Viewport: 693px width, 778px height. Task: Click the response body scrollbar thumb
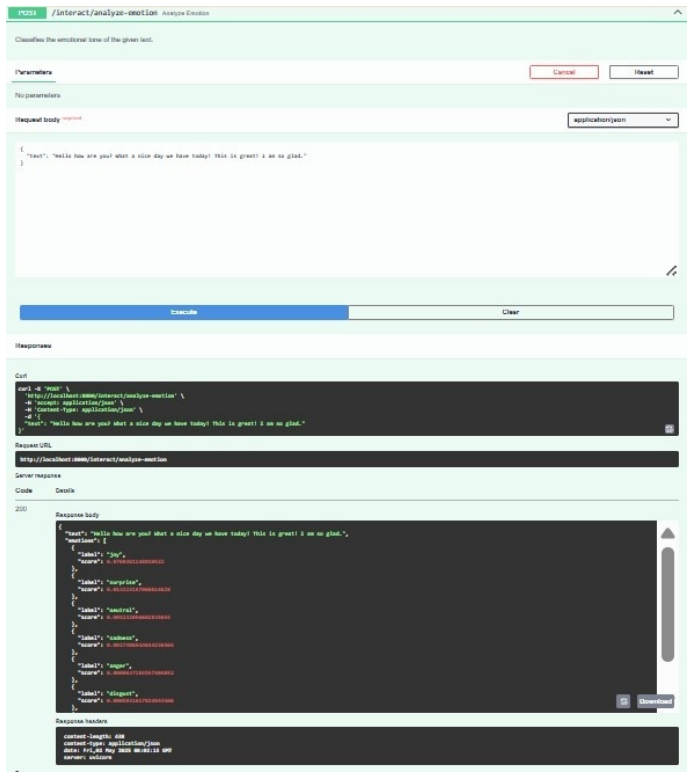668,604
